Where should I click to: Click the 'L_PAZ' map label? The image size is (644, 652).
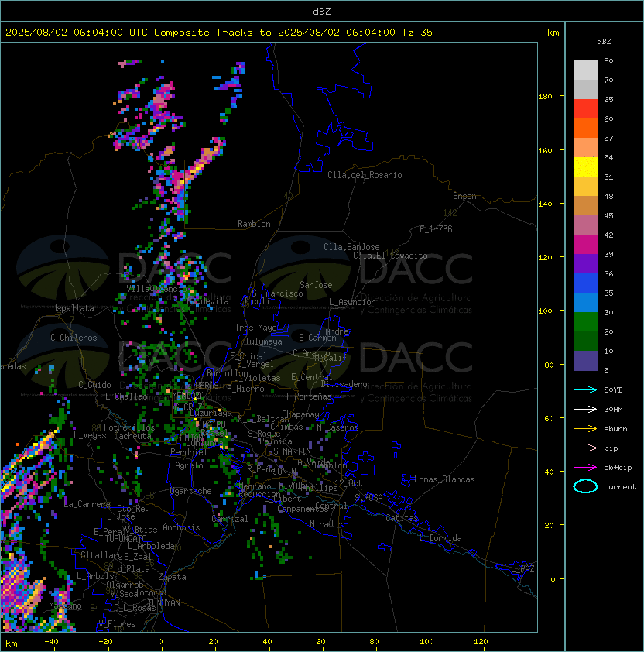(522, 569)
